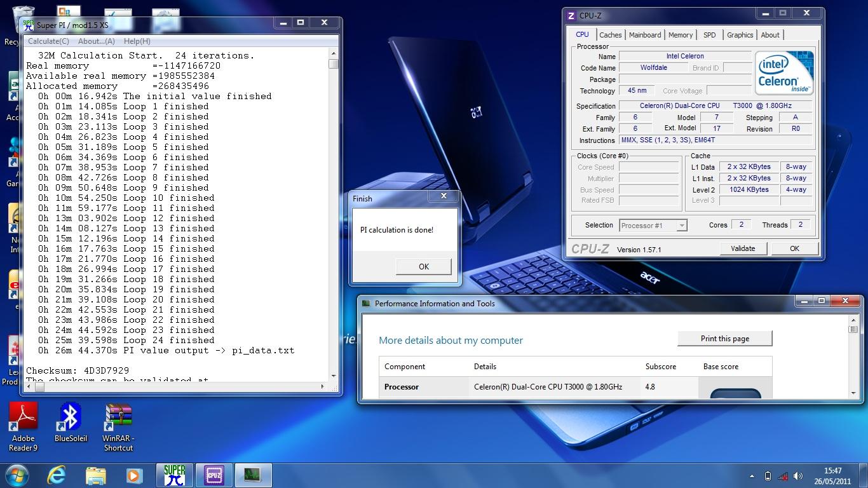Switch to the Mainboard tab
868x488 pixels.
pos(645,35)
